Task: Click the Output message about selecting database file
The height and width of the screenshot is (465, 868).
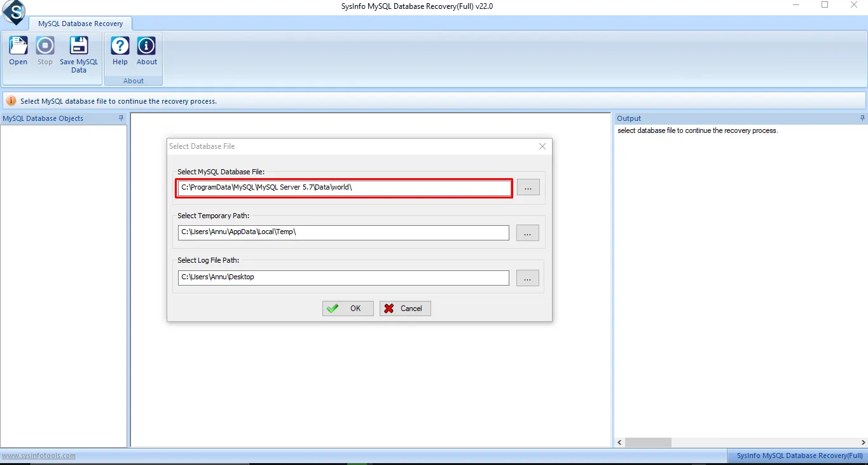Action: click(698, 130)
